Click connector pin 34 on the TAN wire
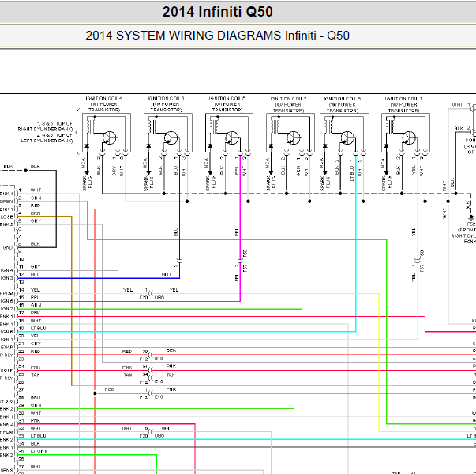Viewport: 476px width, 474px height. pyautogui.click(x=151, y=378)
